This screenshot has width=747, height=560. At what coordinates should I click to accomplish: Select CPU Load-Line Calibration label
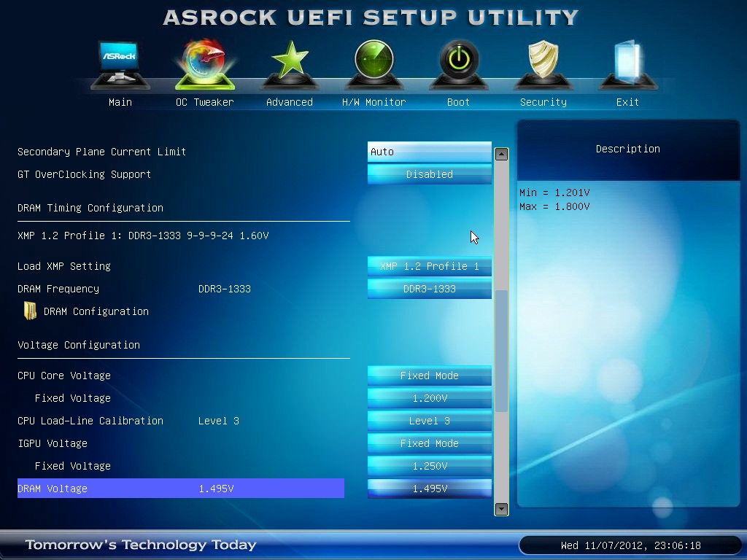pyautogui.click(x=90, y=421)
